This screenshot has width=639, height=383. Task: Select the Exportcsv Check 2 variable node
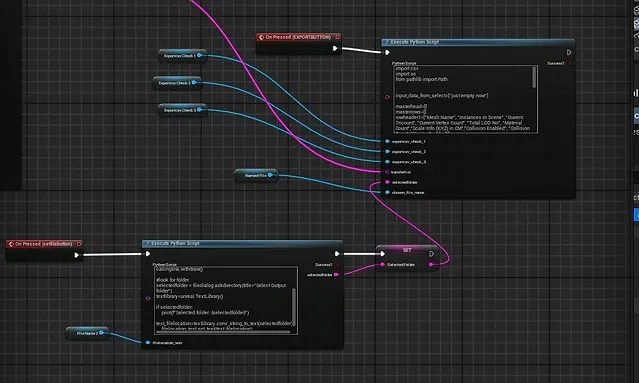click(x=177, y=83)
